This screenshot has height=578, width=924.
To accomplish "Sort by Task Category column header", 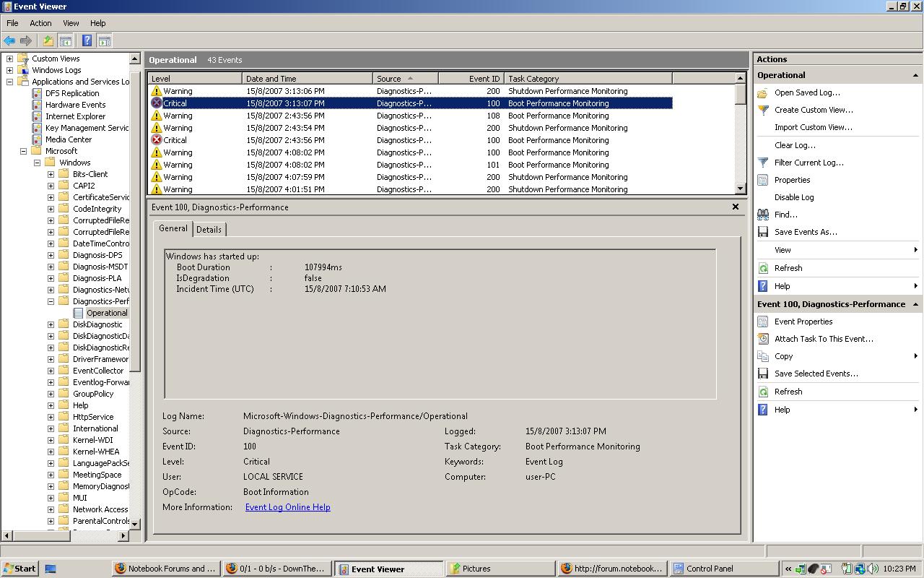I will point(588,78).
